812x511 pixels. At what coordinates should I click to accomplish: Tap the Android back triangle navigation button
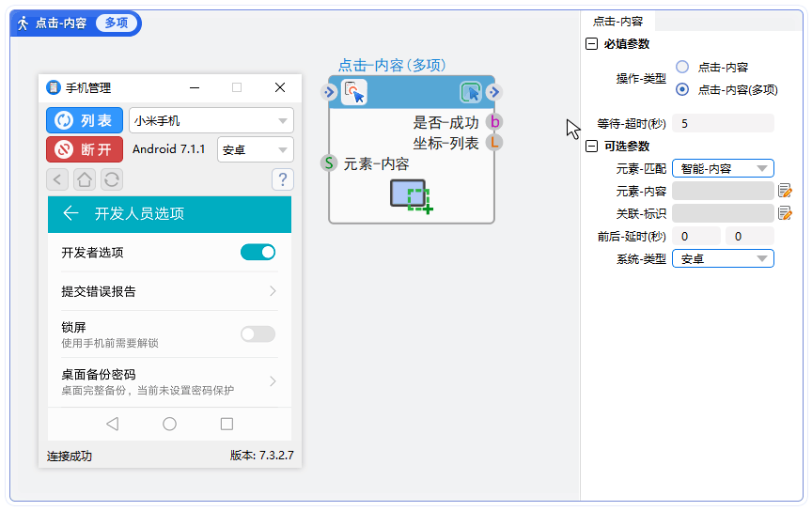point(113,425)
